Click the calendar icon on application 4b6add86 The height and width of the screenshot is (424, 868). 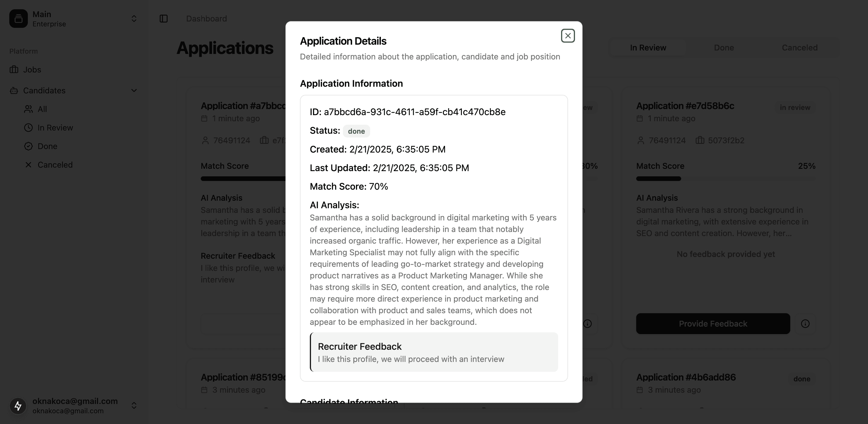[640, 390]
